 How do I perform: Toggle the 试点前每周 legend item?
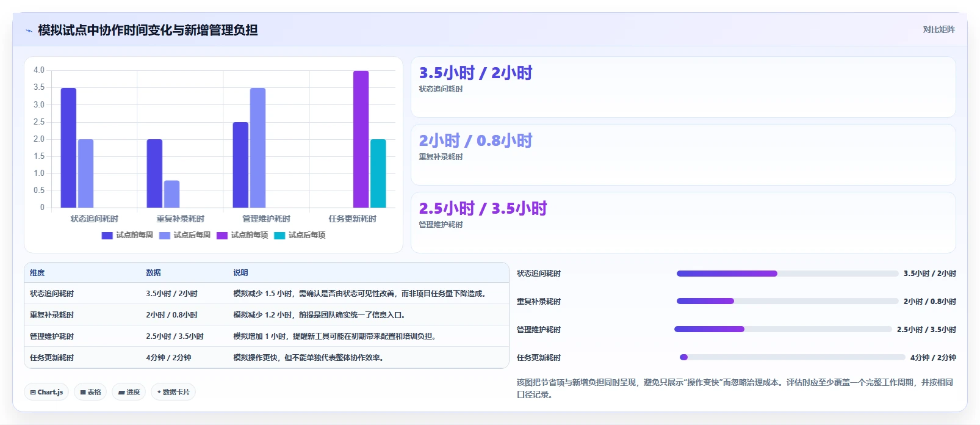(x=128, y=235)
